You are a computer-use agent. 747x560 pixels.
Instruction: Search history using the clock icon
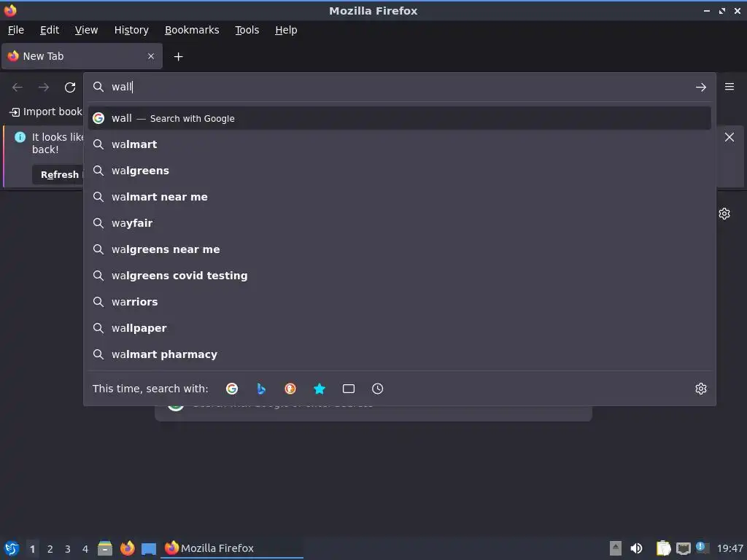pyautogui.click(x=377, y=389)
